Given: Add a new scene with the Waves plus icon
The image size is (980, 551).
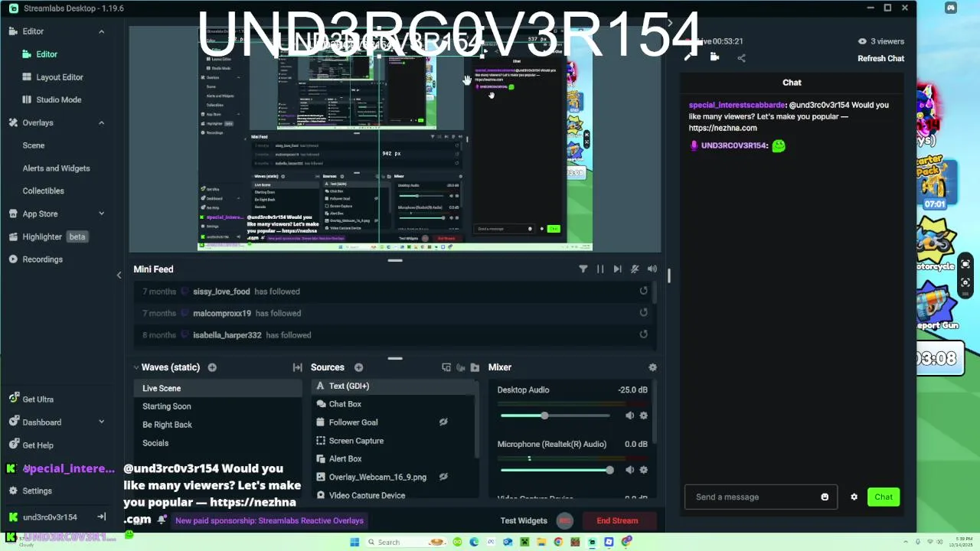Looking at the screenshot, I should click(212, 367).
